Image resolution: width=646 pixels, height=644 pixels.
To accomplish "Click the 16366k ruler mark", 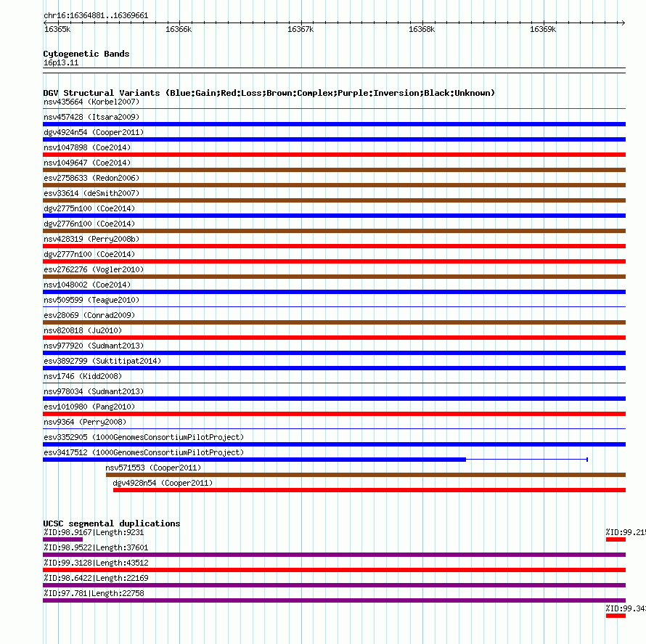I will (179, 29).
